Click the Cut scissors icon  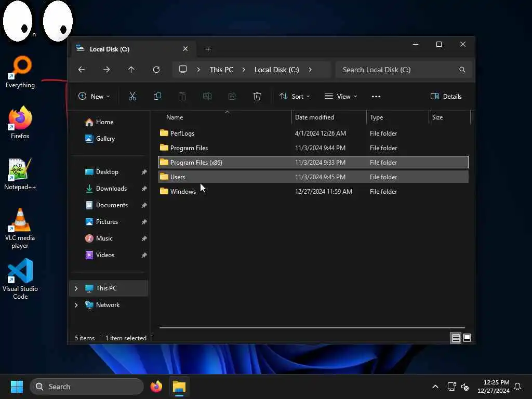point(132,96)
